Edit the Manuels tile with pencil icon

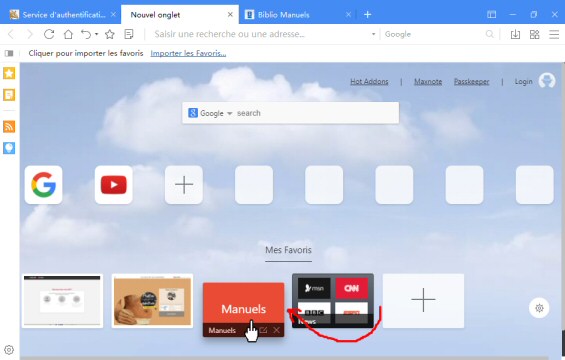pyautogui.click(x=263, y=330)
